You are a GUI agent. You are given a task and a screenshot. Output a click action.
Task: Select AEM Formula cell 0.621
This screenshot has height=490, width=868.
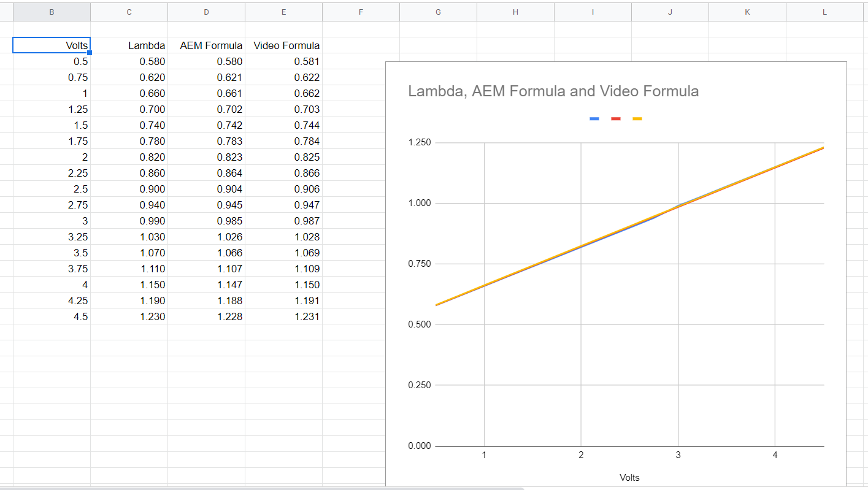[x=206, y=77]
